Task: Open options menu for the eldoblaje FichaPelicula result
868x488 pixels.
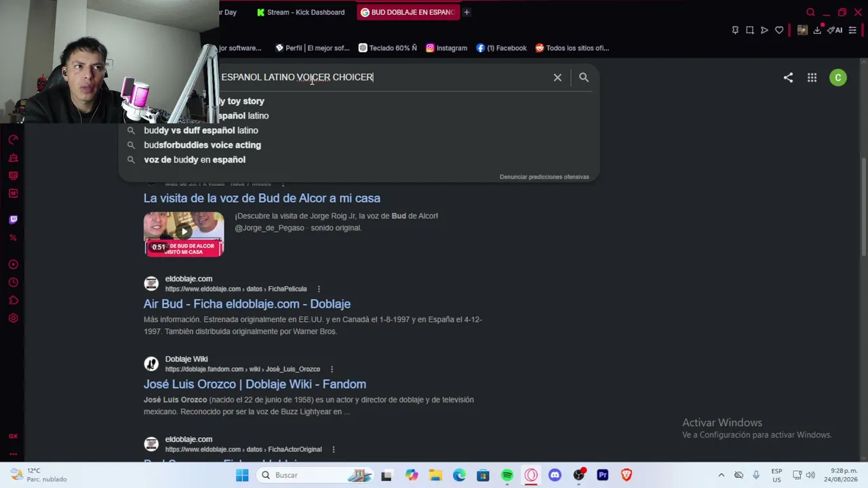Action: pyautogui.click(x=319, y=289)
